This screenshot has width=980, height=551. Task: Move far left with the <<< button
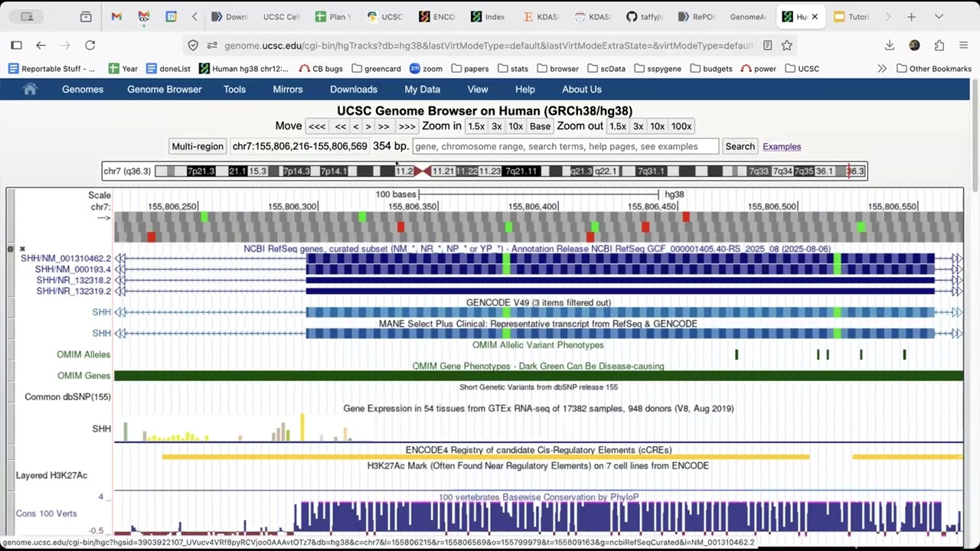(317, 126)
